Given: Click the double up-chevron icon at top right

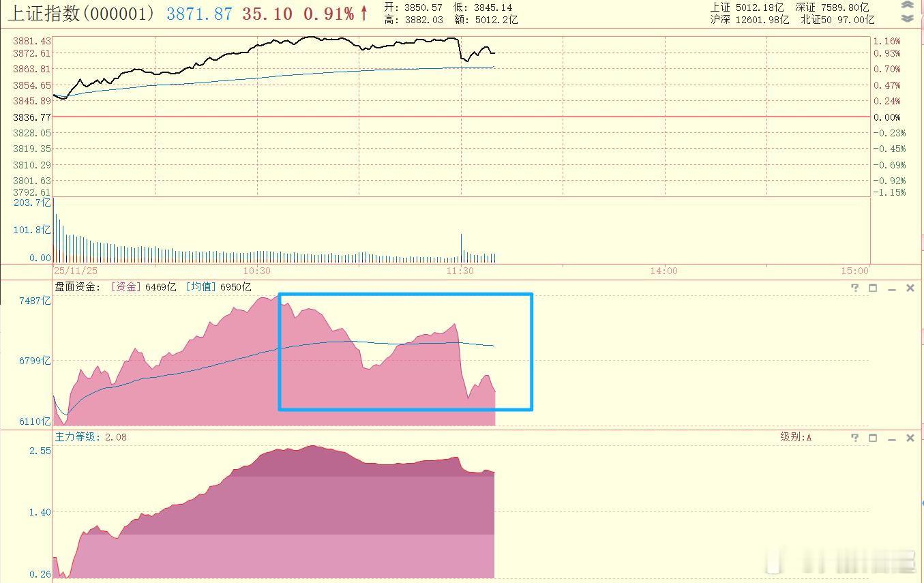Looking at the screenshot, I should click(x=907, y=6).
